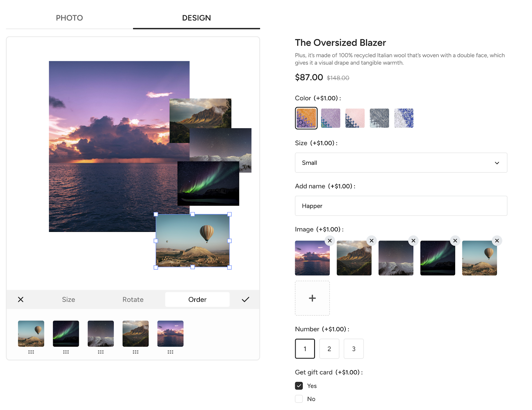The height and width of the screenshot is (410, 532).
Task: Open the Size dropdown showing Small
Action: [x=401, y=163]
